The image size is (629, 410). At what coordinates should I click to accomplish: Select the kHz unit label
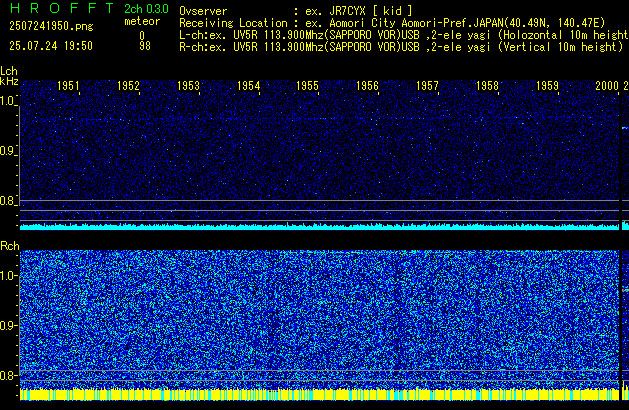[x=9, y=81]
